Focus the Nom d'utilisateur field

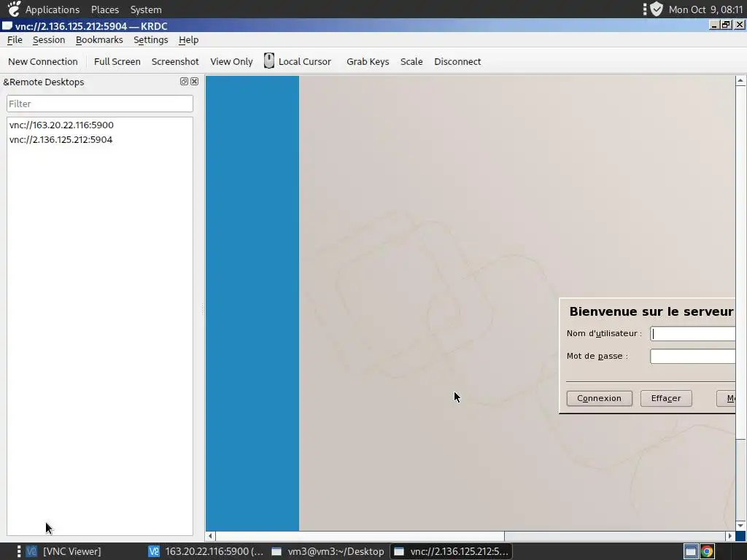coord(693,334)
